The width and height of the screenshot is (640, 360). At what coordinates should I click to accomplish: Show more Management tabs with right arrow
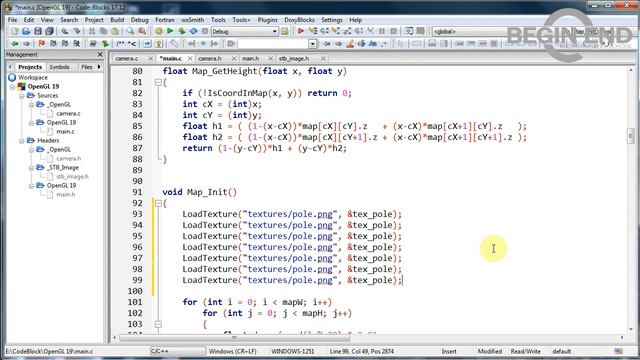coord(99,67)
